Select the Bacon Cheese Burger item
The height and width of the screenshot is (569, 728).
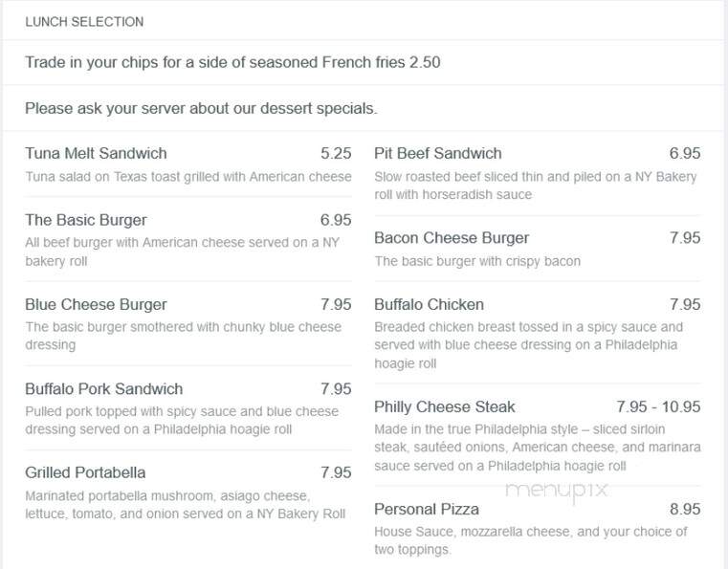452,237
